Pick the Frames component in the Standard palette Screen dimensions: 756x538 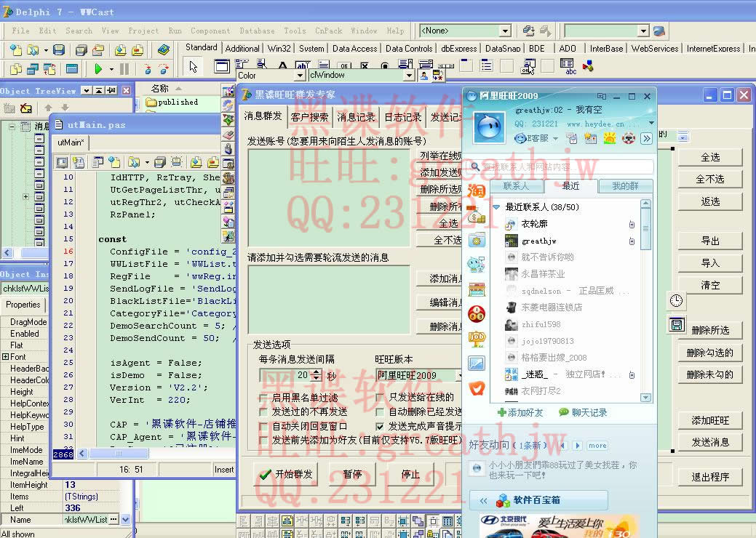coord(222,66)
